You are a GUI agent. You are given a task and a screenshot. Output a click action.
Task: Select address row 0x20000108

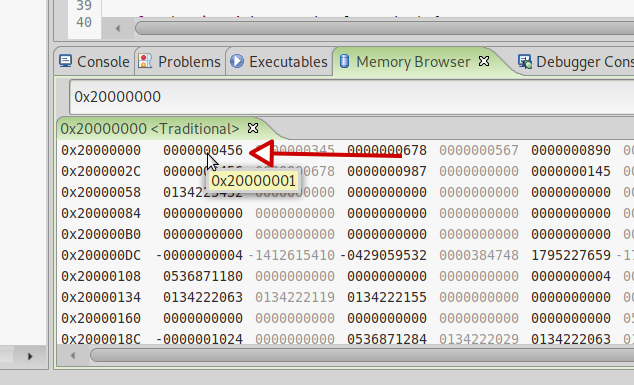[101, 277]
